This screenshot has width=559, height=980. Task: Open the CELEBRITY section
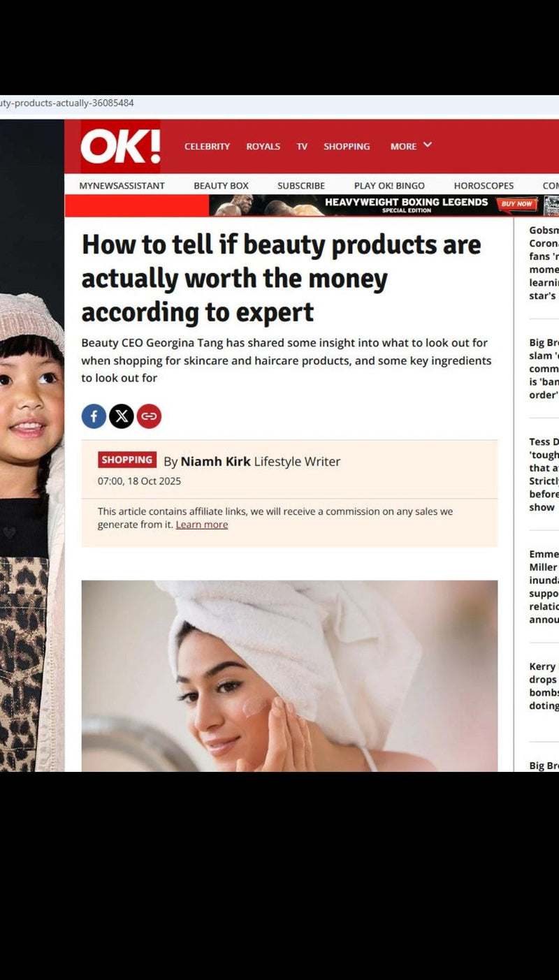click(207, 147)
